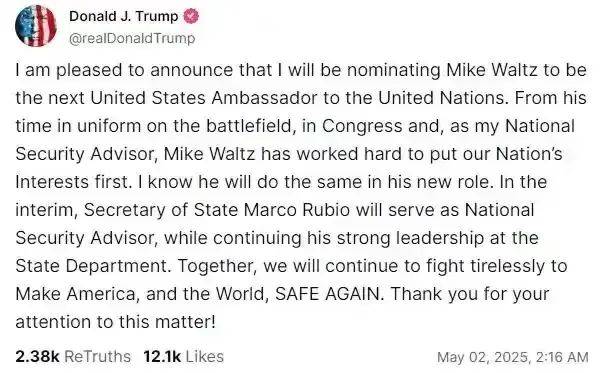Click the name "Marco Rubio" in post

(x=297, y=210)
